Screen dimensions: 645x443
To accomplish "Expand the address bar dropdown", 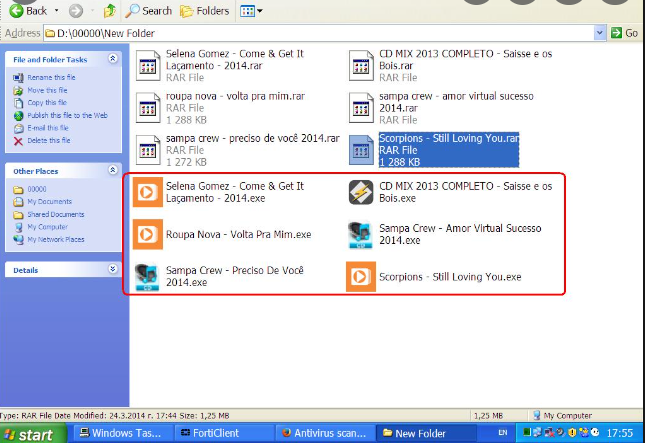I will pyautogui.click(x=600, y=33).
